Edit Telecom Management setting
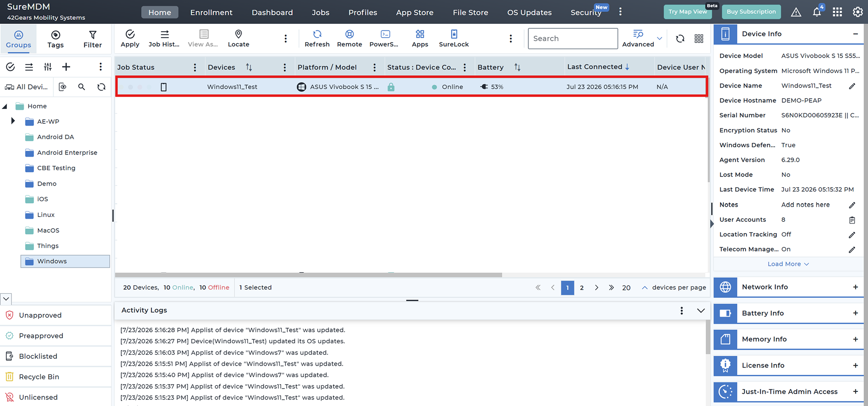Viewport: 868px width, 406px height. point(852,249)
